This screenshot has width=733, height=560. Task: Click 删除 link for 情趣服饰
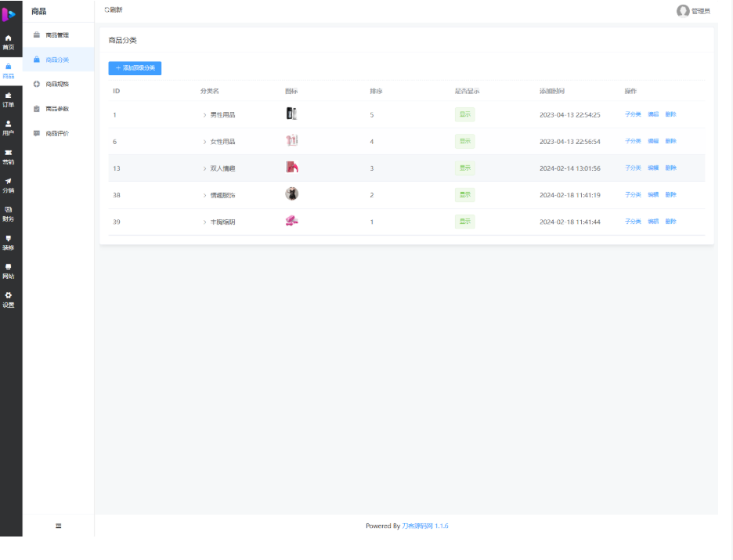[x=671, y=194]
